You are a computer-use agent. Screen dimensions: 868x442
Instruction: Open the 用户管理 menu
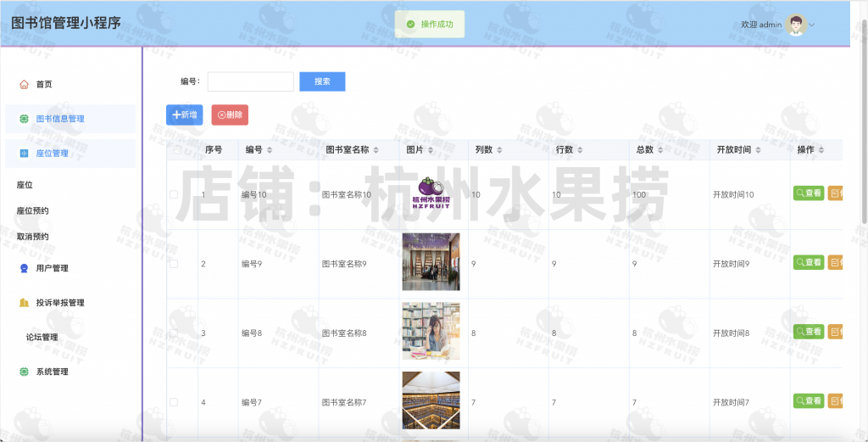tap(52, 268)
